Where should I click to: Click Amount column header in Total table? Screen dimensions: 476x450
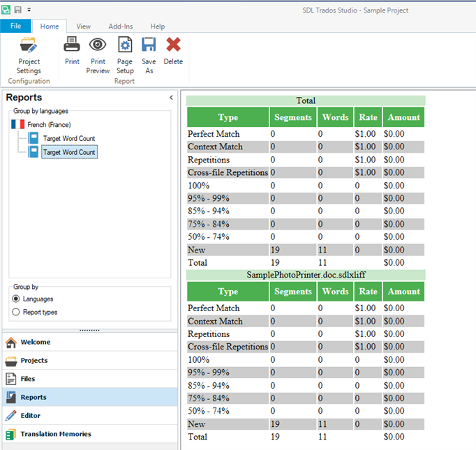(x=403, y=117)
